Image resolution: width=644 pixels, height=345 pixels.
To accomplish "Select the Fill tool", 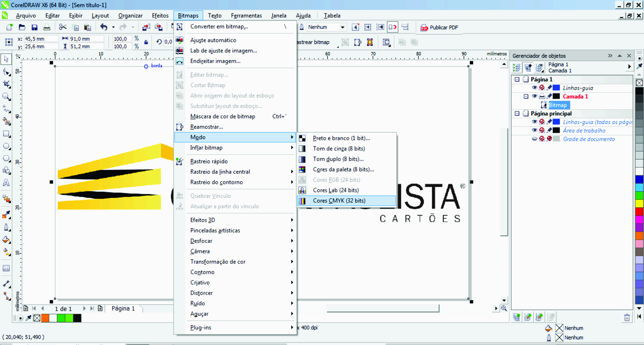I will pos(6,240).
